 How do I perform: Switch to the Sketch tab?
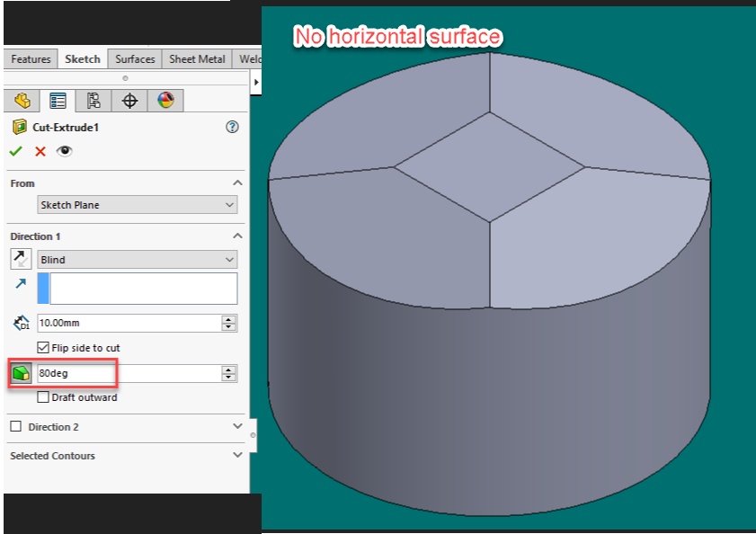[83, 58]
